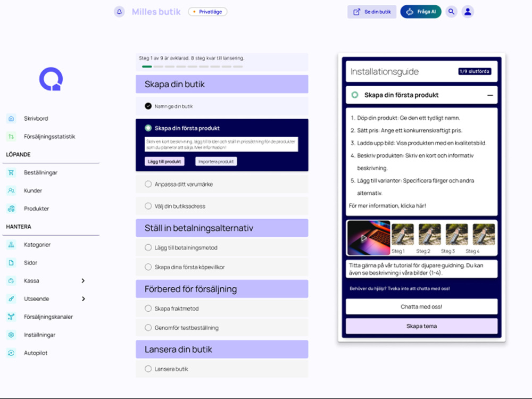Select the Namnge din butik checkmark

pyautogui.click(x=148, y=106)
